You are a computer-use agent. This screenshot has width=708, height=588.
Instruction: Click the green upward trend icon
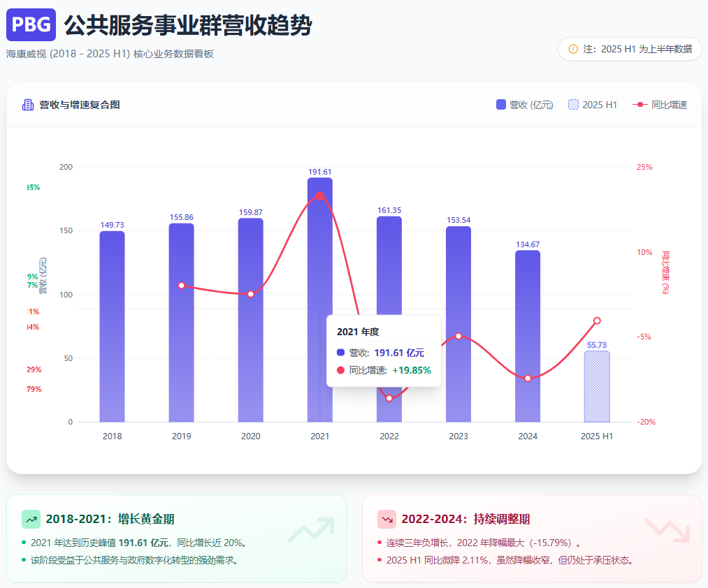[x=31, y=520]
